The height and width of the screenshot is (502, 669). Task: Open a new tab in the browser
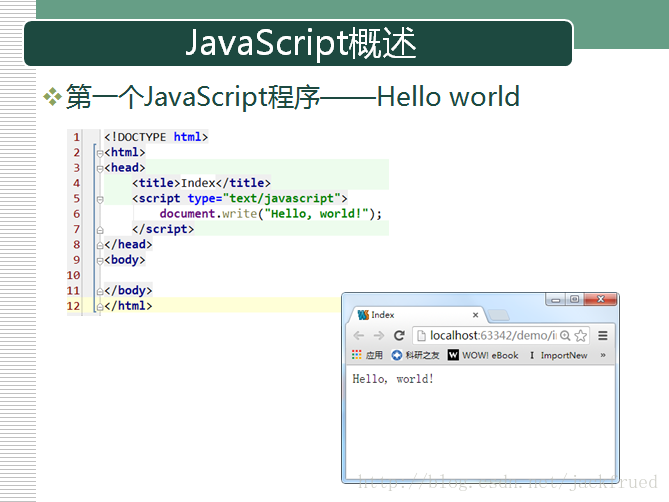(498, 315)
